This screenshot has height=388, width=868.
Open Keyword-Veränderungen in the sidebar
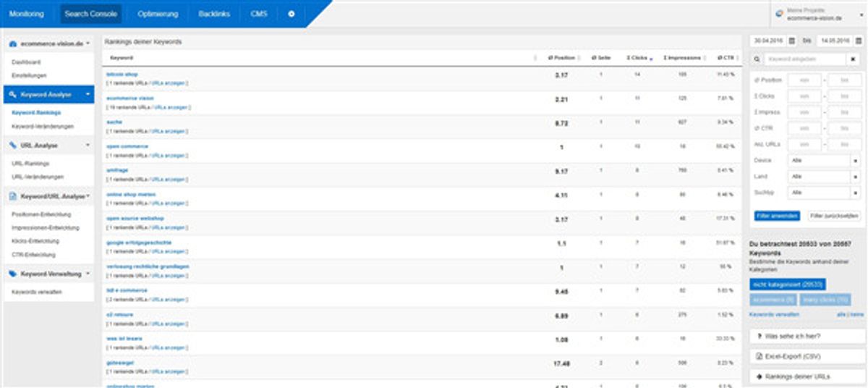[x=43, y=126]
